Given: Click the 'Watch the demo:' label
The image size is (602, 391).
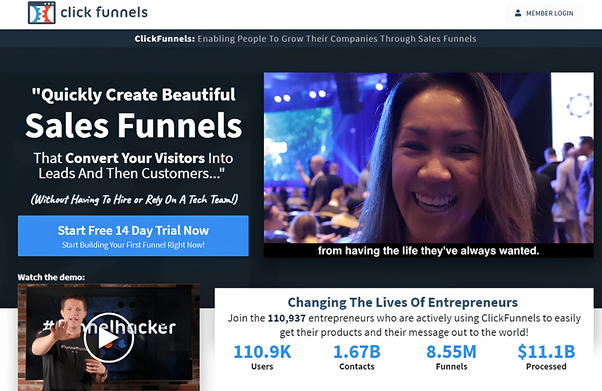Looking at the screenshot, I should (x=51, y=277).
